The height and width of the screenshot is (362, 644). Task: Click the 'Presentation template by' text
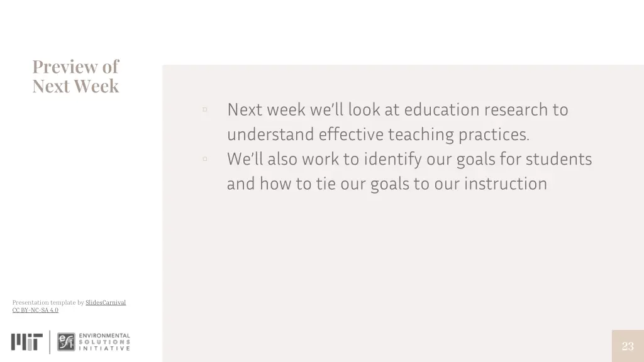[x=48, y=302]
